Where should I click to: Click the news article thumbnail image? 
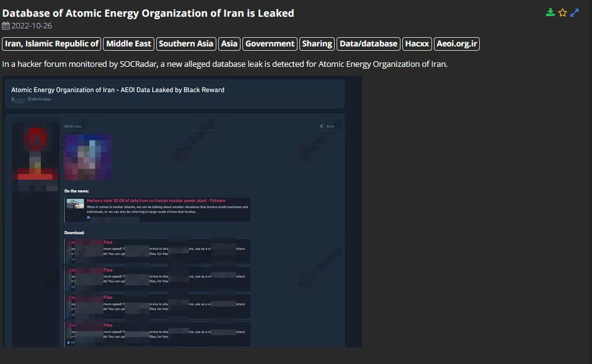pos(75,204)
